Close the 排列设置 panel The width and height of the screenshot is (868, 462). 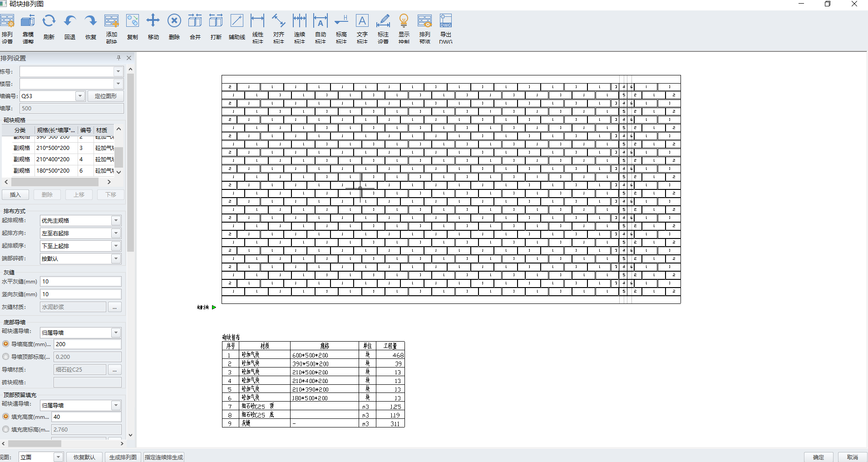[129, 58]
